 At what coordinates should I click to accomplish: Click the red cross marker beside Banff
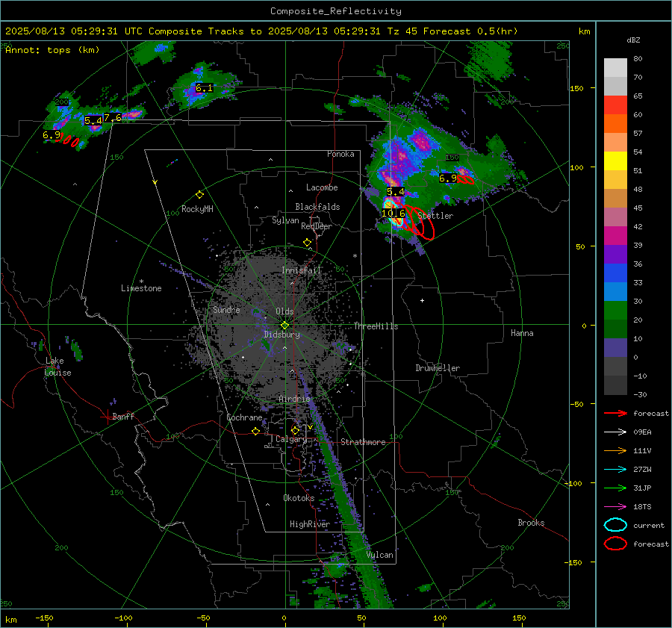(x=106, y=417)
